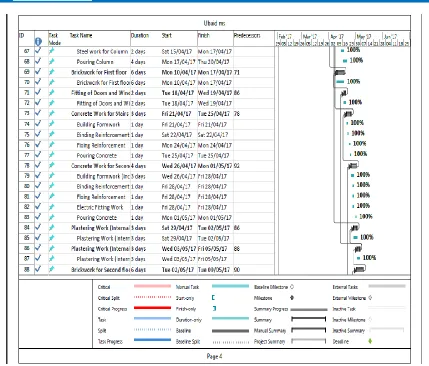Image resolution: width=429 pixels, height=366 pixels.
Task: Click the Finish-only bracket symbol in legend
Action: pos(214,308)
